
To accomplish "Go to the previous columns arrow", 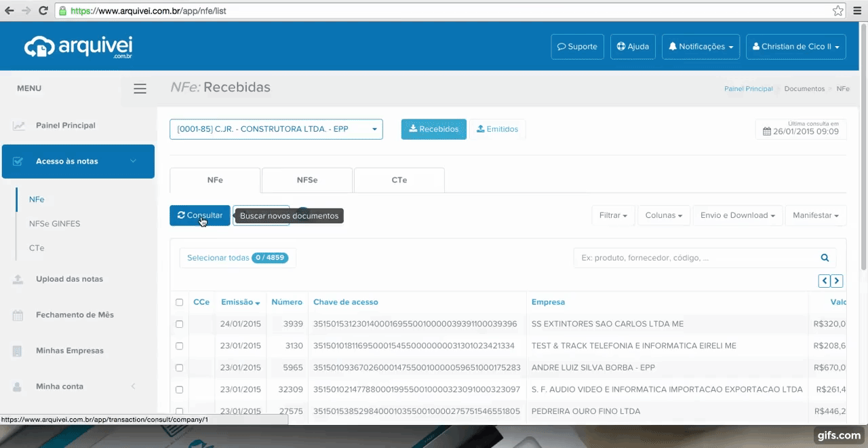I will click(x=825, y=280).
